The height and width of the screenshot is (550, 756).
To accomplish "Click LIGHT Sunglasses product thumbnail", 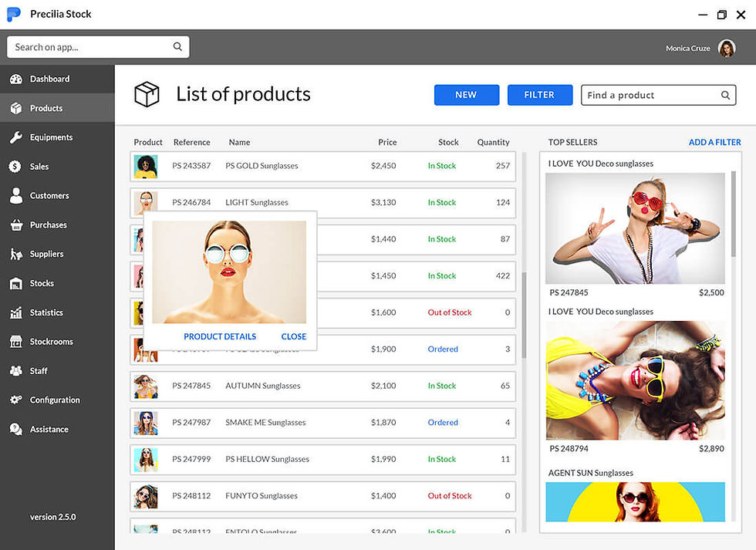I will (146, 201).
